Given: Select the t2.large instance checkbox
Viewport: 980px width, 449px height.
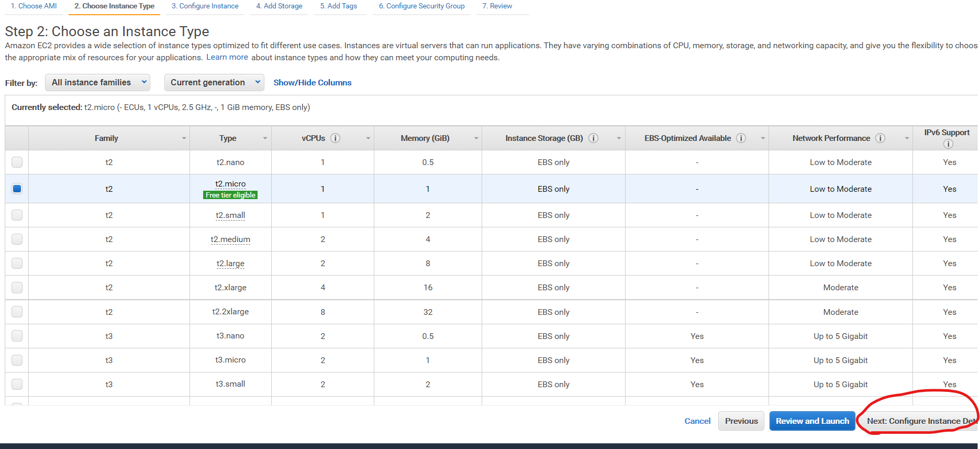Looking at the screenshot, I should pos(17,264).
